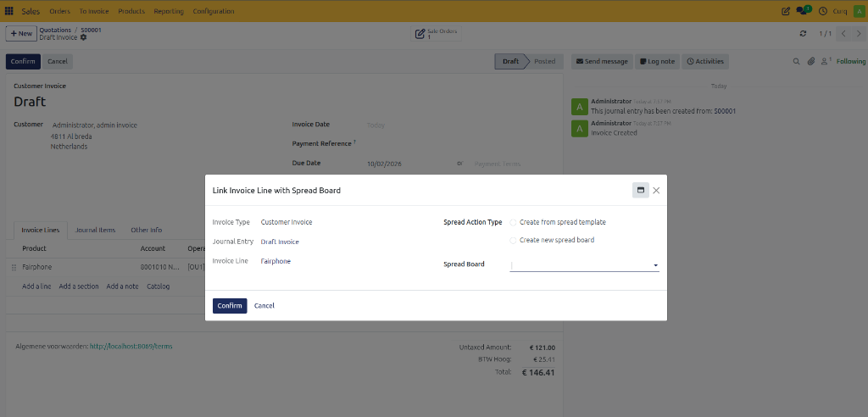Screen dimensions: 868x417
Task: Click the Draft status stage
Action: coord(510,62)
